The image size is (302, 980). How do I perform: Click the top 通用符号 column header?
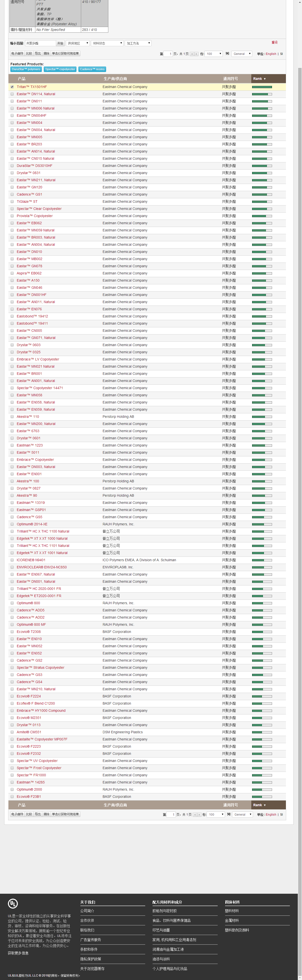(x=231, y=79)
